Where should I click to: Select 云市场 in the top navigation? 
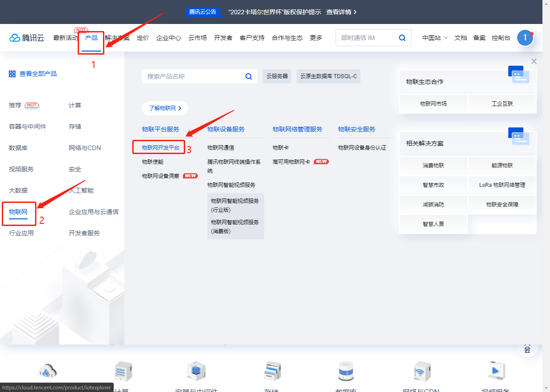pos(197,38)
